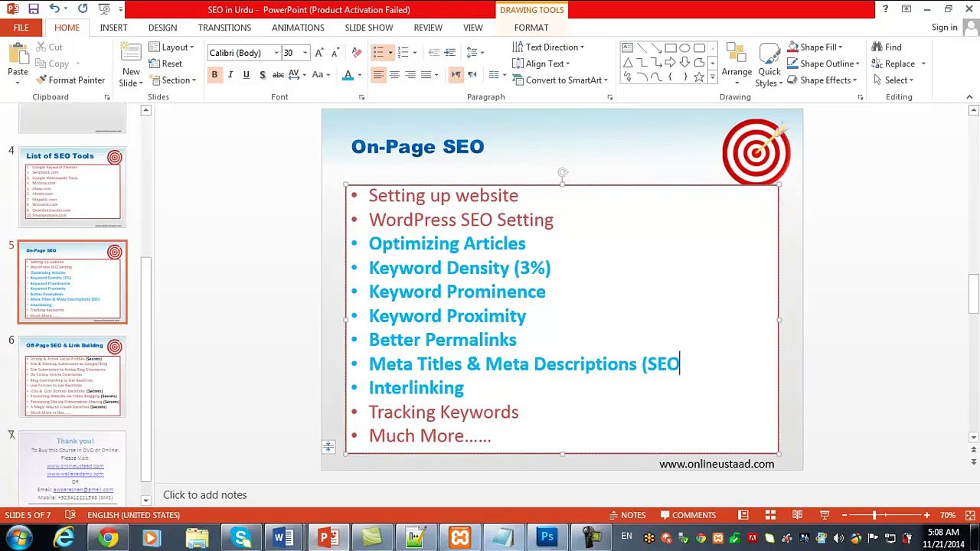The height and width of the screenshot is (551, 980).
Task: Open Photoshop from the taskbar
Action: (547, 538)
